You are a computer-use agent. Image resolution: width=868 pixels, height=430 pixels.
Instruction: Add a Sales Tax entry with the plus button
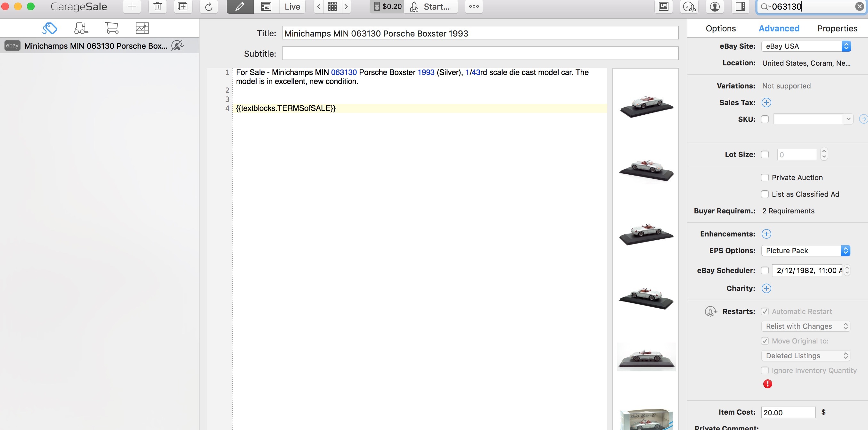click(766, 103)
